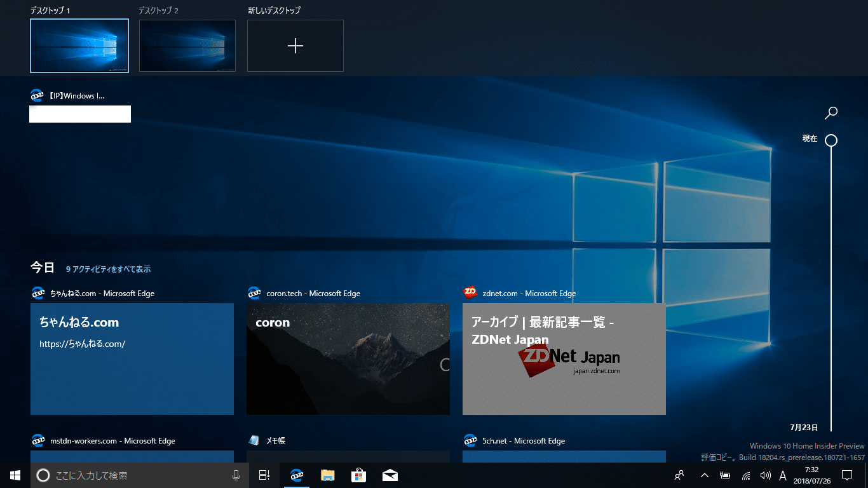Open the ちゃんねる.com activity card
This screenshot has height=488, width=868.
tap(132, 359)
